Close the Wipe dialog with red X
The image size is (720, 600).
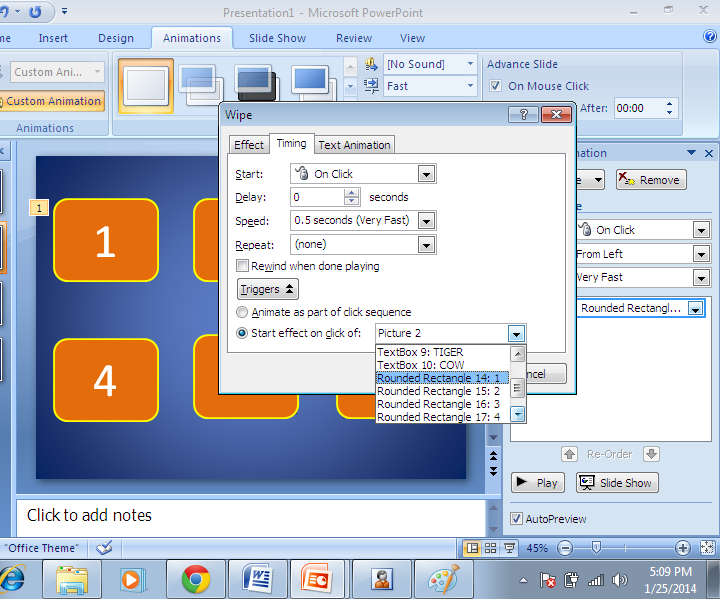coord(557,114)
